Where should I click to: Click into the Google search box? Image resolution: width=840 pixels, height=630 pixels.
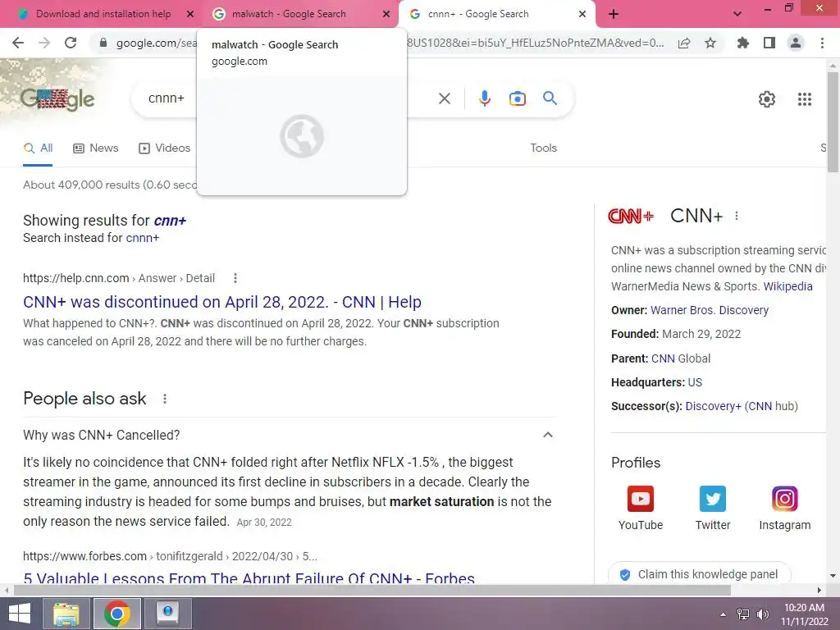290,98
